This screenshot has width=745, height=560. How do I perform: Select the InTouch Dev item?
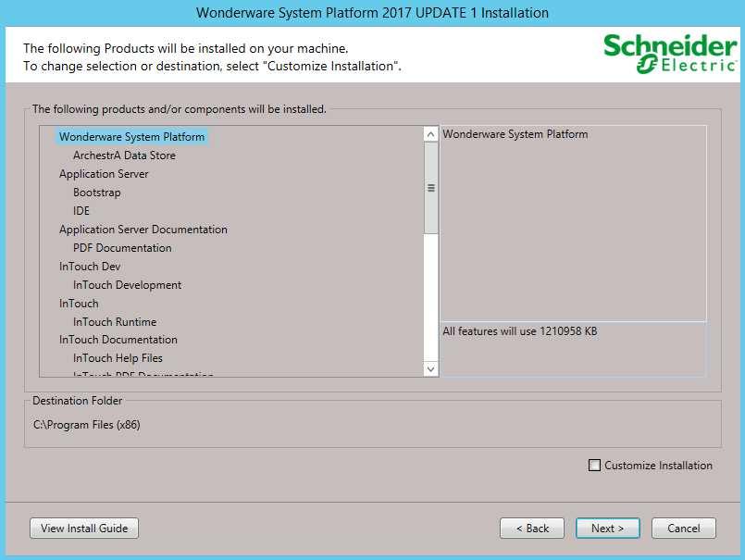coord(90,267)
